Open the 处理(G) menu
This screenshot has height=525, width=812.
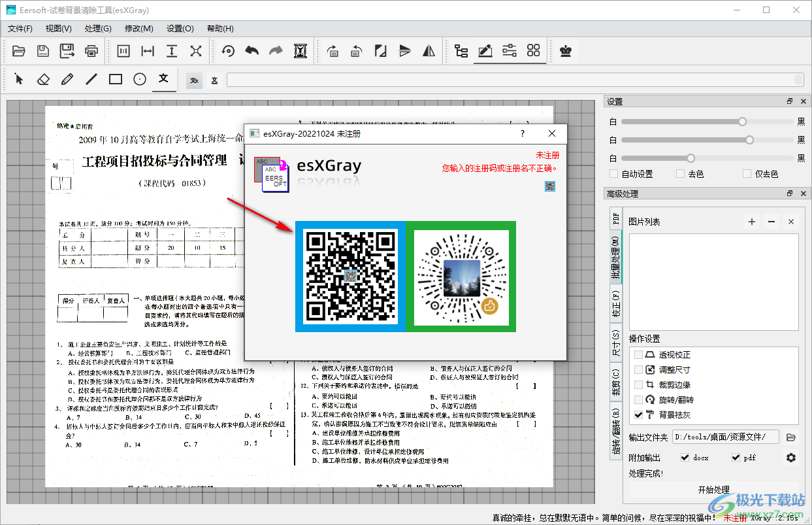(98, 29)
